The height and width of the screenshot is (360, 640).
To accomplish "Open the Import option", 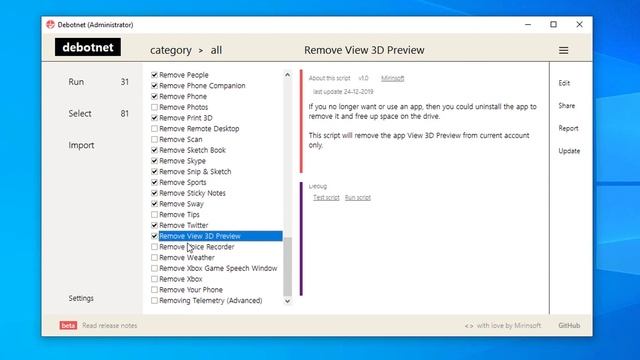I will point(81,145).
